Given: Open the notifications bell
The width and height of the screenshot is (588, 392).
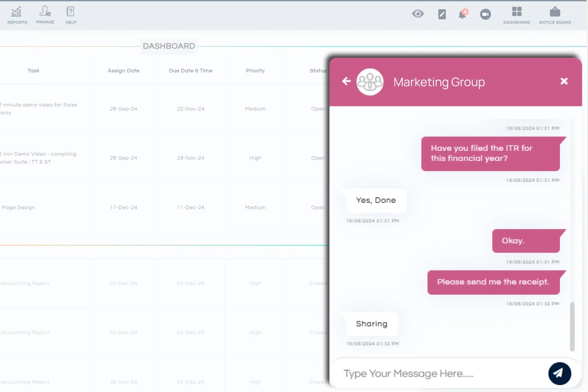Looking at the screenshot, I should (463, 14).
